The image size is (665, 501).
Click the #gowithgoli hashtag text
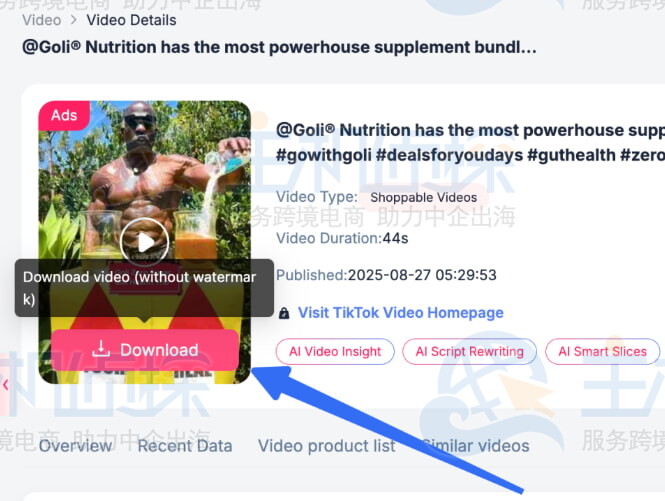pyautogui.click(x=324, y=155)
